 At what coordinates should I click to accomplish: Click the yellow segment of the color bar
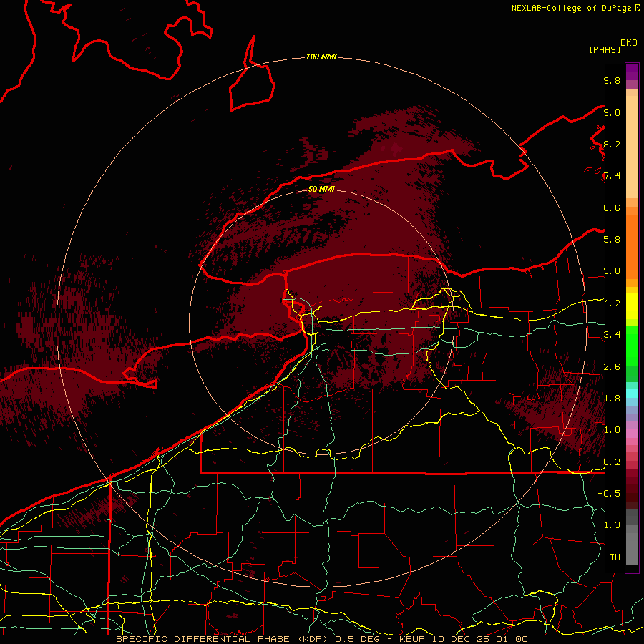632,306
